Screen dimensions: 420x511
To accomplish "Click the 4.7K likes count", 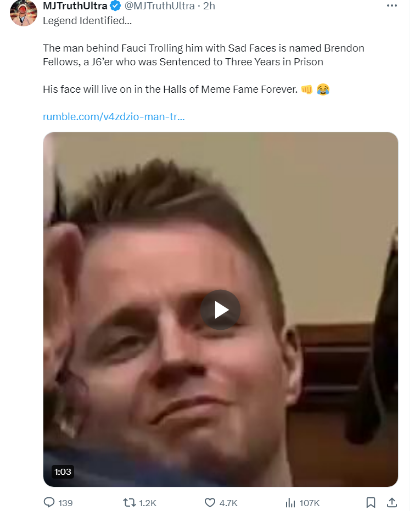I will click(228, 503).
